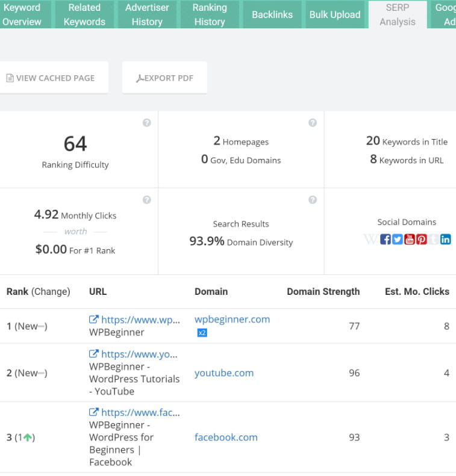
Task: Click domain strength value 96
Action: pos(354,372)
